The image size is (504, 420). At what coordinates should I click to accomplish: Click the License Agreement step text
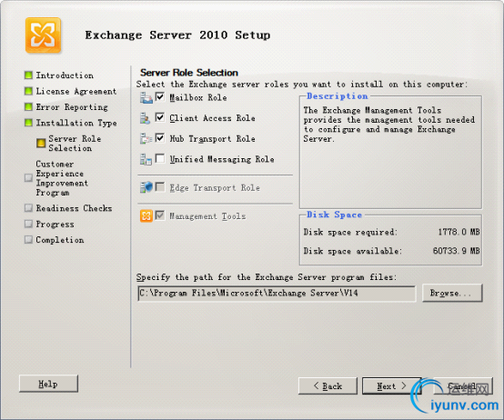pos(76,92)
